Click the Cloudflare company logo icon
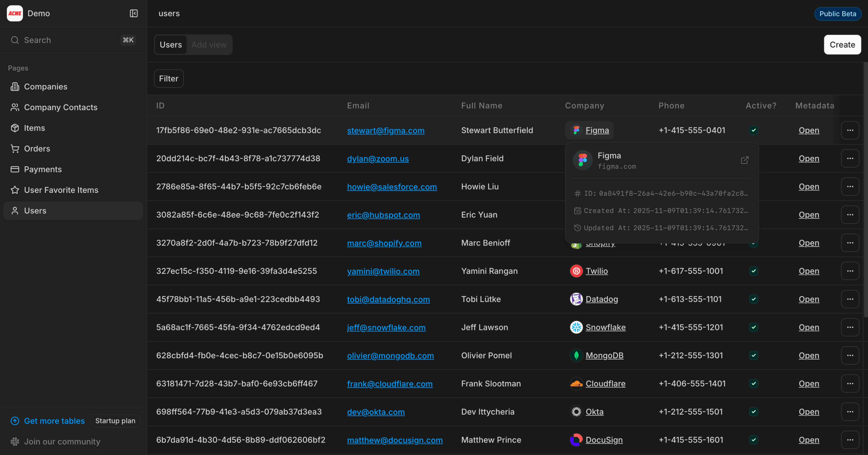This screenshot has width=868, height=455. pos(576,384)
